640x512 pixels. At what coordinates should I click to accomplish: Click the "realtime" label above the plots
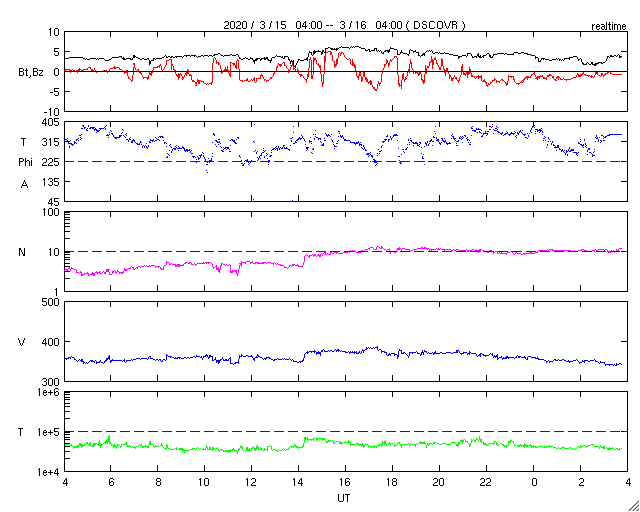[609, 27]
